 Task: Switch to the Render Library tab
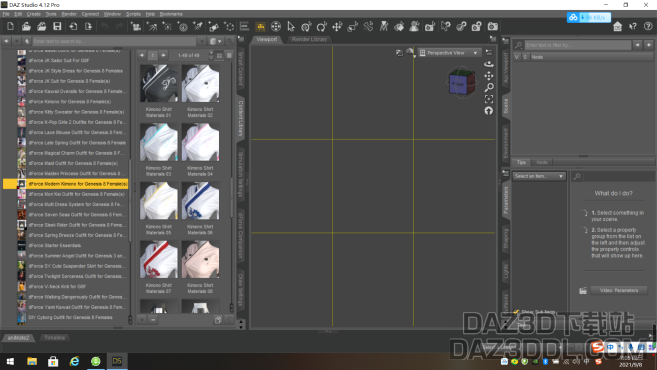[309, 39]
